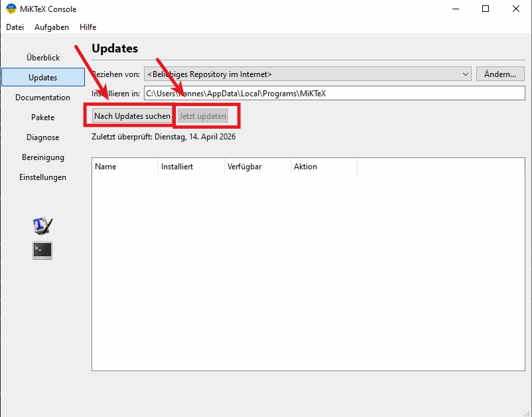The width and height of the screenshot is (532, 417).
Task: Click the Installieren in path field
Action: (x=334, y=94)
